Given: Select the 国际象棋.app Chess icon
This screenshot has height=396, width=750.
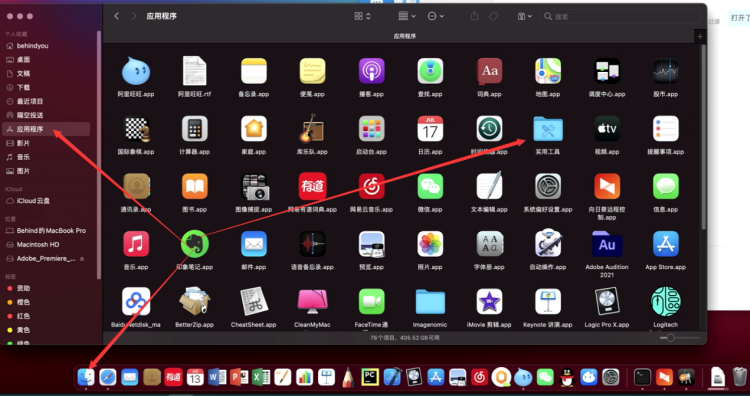Looking at the screenshot, I should [136, 129].
